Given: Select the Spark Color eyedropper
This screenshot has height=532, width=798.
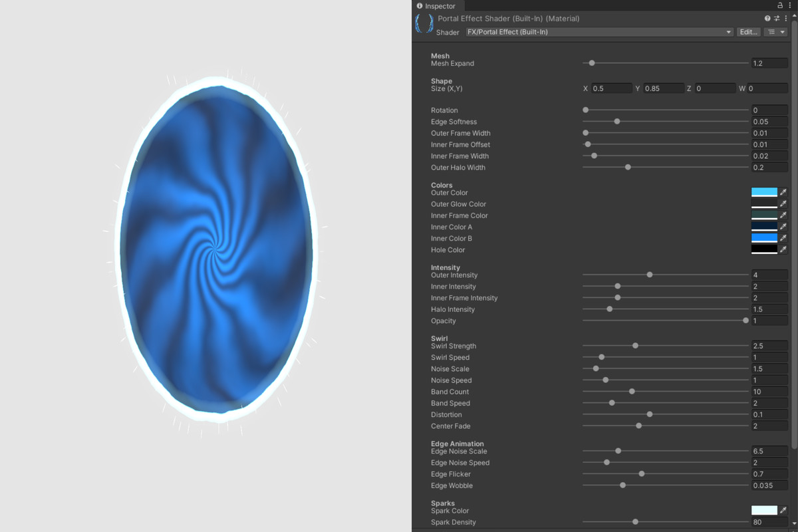Looking at the screenshot, I should 783,510.
